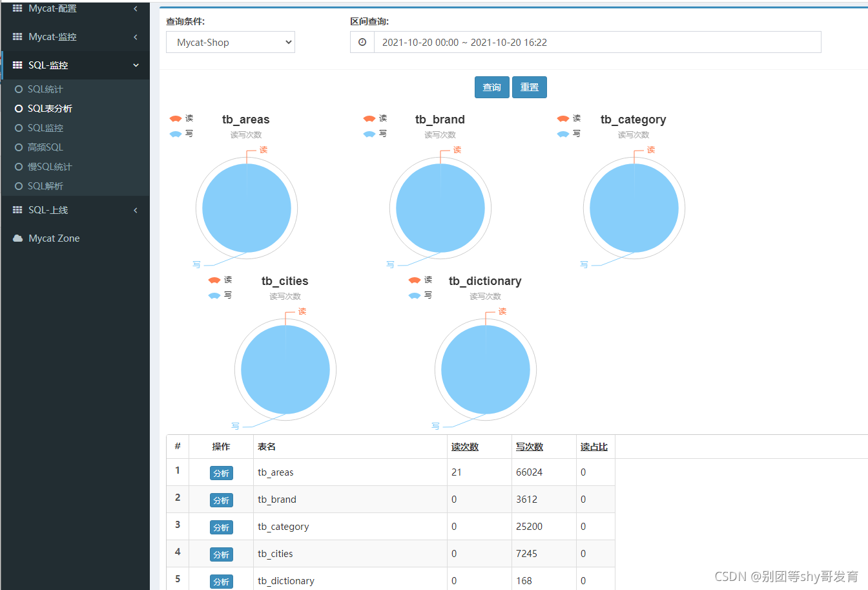Screen dimensions: 868x590
Task: Expand the Mycat-监控 menu chevron
Action: coord(136,37)
